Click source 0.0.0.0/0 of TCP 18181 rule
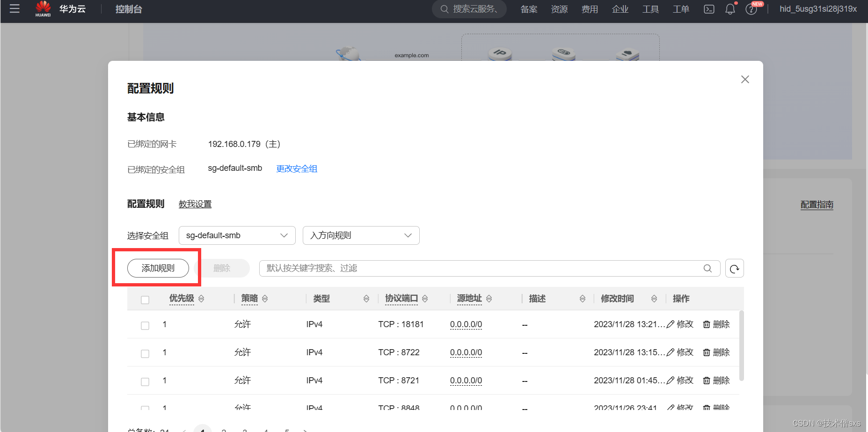The width and height of the screenshot is (868, 432). point(466,324)
